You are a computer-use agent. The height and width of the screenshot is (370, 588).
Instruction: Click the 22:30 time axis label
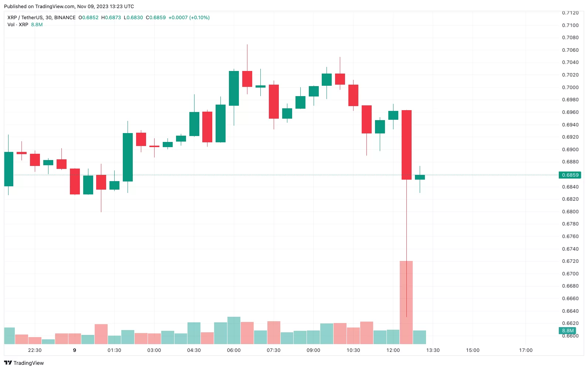click(x=35, y=350)
